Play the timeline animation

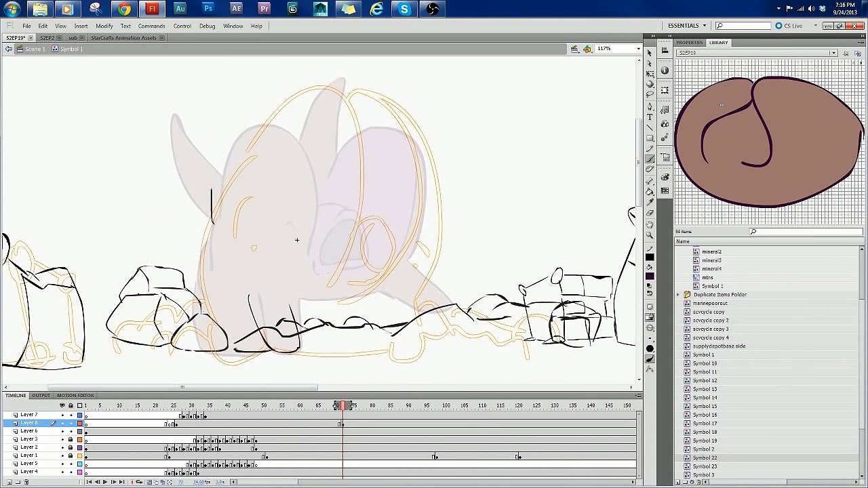(x=104, y=482)
